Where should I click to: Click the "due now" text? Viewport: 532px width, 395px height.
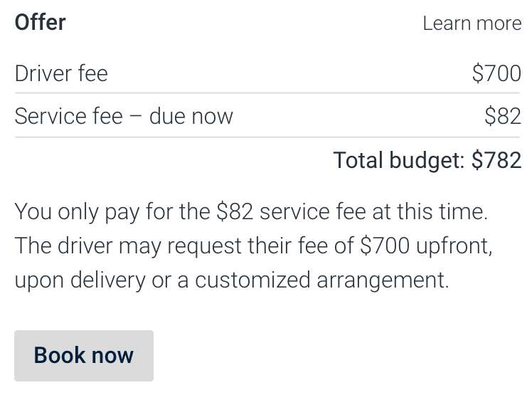point(191,116)
